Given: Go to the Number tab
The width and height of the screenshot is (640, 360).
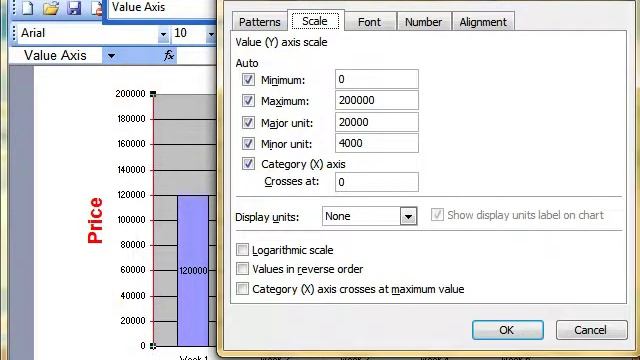Looking at the screenshot, I should pos(423,22).
